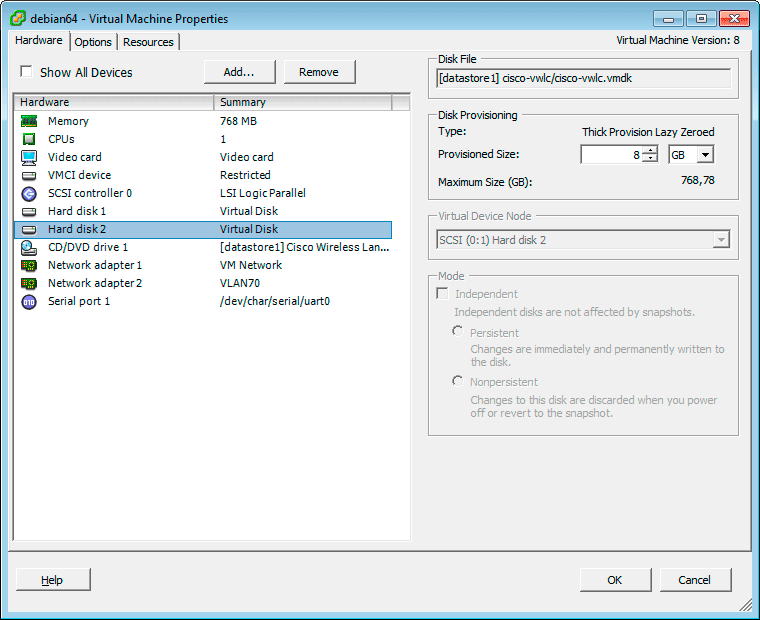Click the vSphere title bar icon

pyautogui.click(x=18, y=18)
